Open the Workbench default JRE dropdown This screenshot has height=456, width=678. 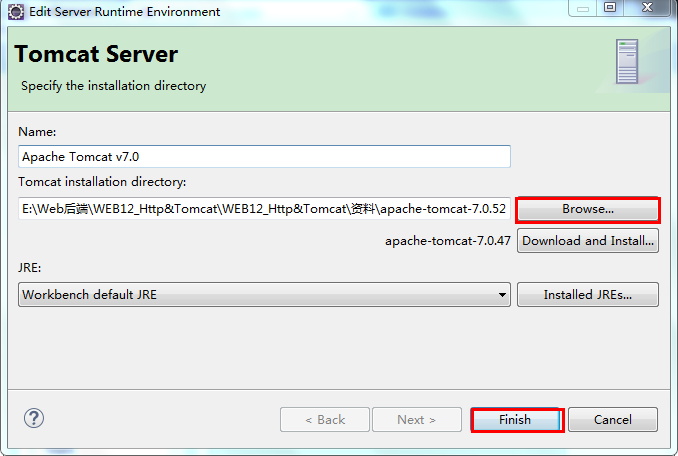264,295
